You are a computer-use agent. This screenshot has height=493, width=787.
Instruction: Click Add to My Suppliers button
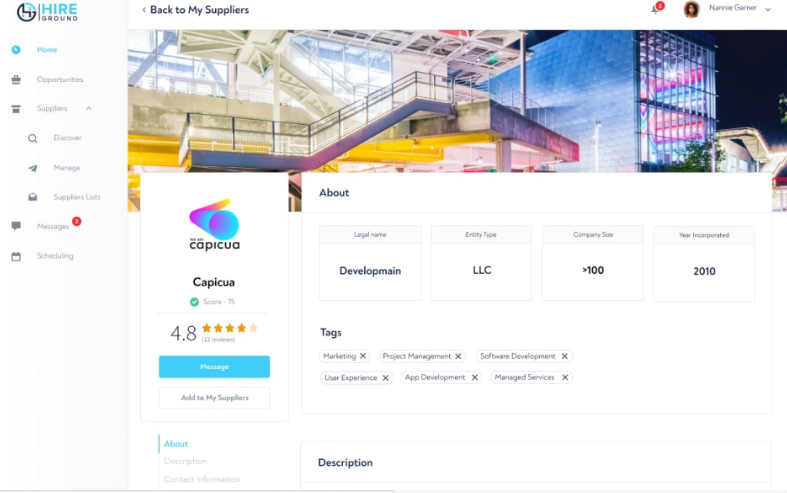pos(214,398)
